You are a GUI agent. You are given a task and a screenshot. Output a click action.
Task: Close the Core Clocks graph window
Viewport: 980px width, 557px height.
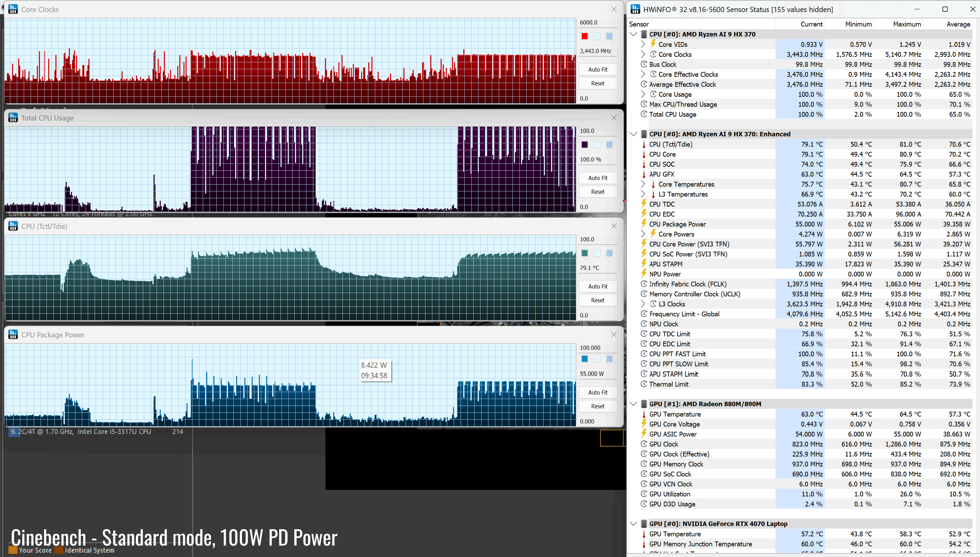614,9
